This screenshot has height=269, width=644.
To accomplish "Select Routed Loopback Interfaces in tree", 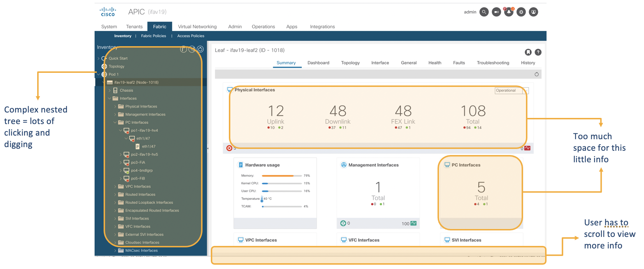I will [149, 203].
